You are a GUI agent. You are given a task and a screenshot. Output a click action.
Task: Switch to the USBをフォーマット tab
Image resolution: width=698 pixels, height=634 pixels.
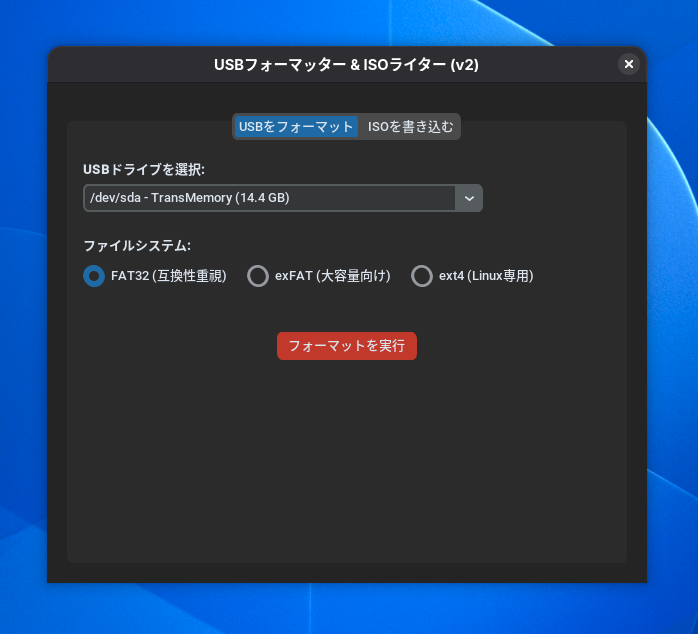pyautogui.click(x=296, y=127)
